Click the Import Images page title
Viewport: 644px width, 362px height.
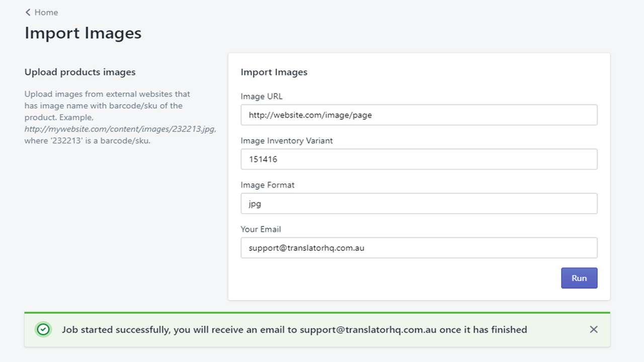(83, 33)
